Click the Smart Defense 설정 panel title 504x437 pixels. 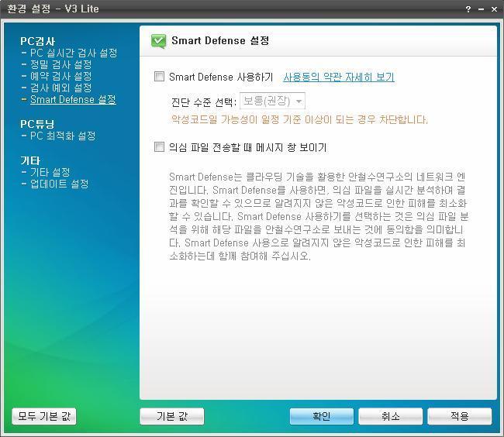tap(220, 41)
